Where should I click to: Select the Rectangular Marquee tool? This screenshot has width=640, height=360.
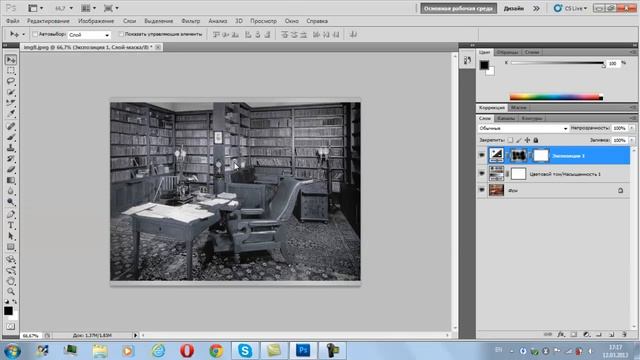pos(11,71)
